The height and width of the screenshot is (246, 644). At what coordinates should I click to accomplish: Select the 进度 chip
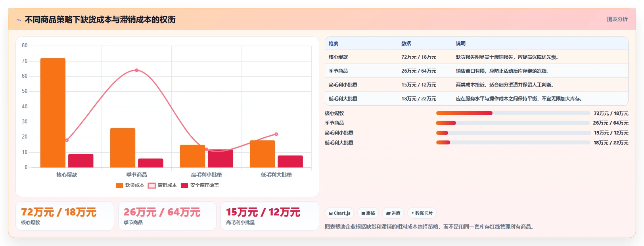393,213
